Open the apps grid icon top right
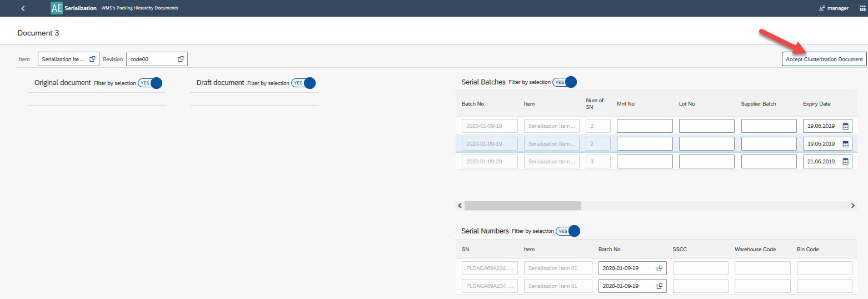The height and width of the screenshot is (299, 868). coord(862,8)
